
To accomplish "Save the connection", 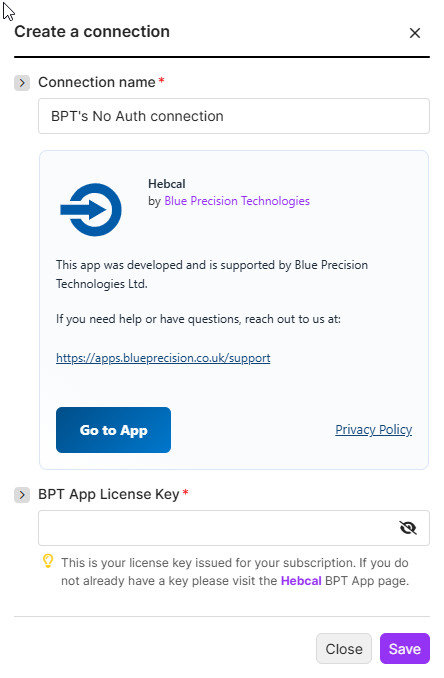I will (x=405, y=649).
